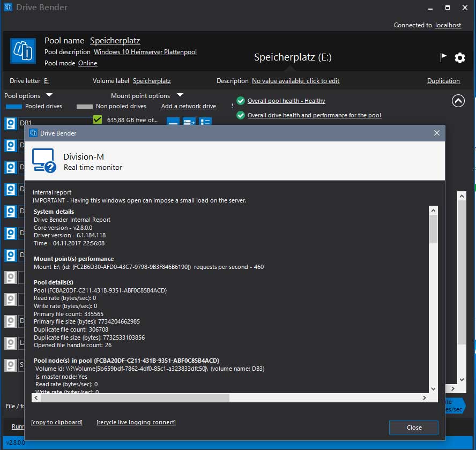Change the pool mode Online link

(x=88, y=63)
